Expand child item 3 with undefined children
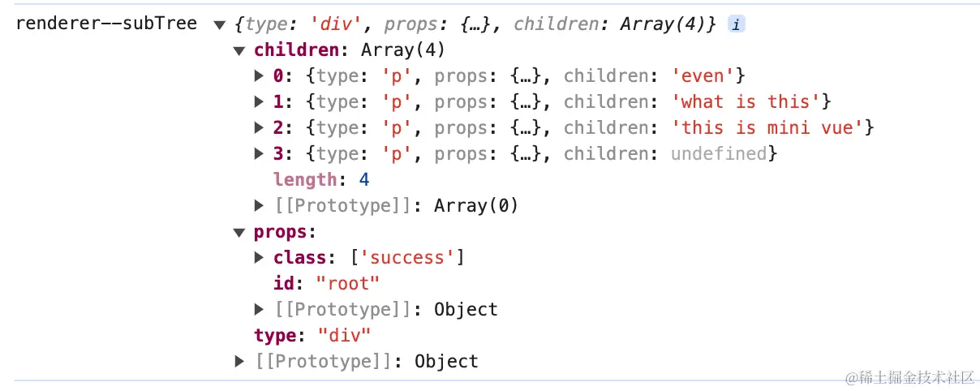The width and height of the screenshot is (980, 391). coord(259,154)
